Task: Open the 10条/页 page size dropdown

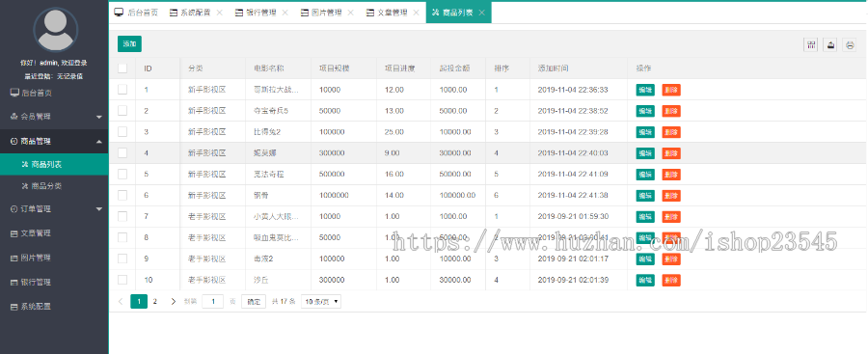Action: coord(321,301)
